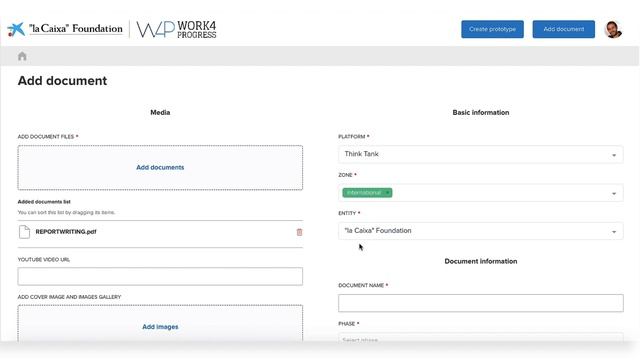
Task: Click the Document information heading
Action: point(480,261)
